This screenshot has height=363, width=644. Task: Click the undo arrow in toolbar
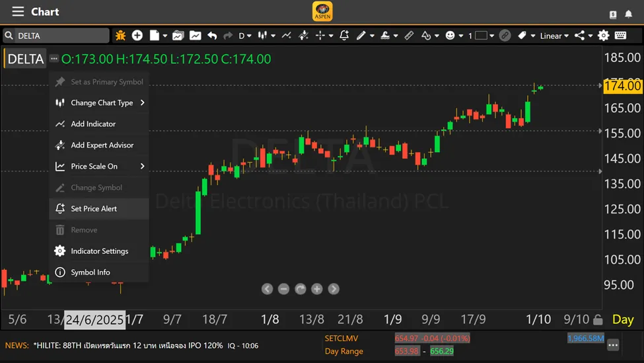[212, 36]
